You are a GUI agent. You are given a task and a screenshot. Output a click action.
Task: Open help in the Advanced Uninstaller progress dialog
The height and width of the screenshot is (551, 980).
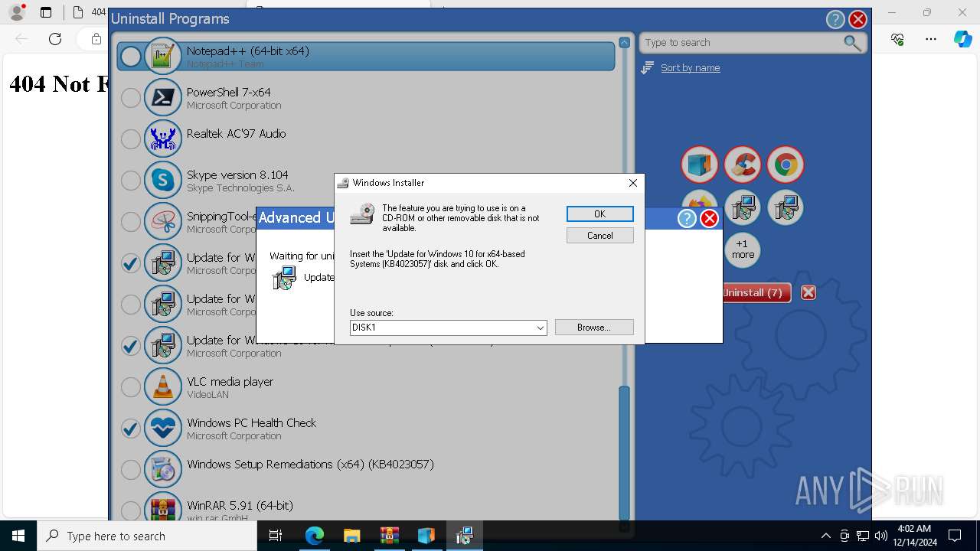[687, 219]
